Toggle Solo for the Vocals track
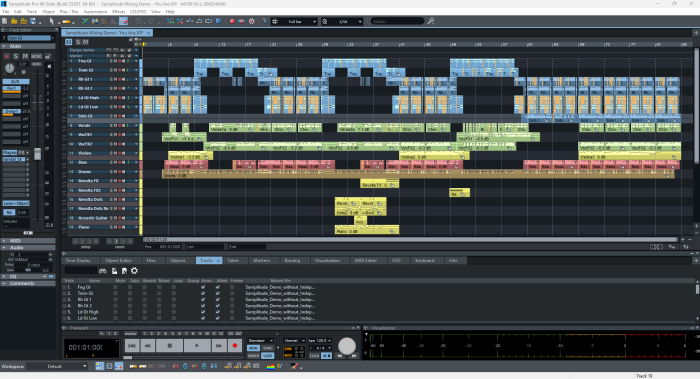The height and width of the screenshot is (379, 700). pos(112,125)
